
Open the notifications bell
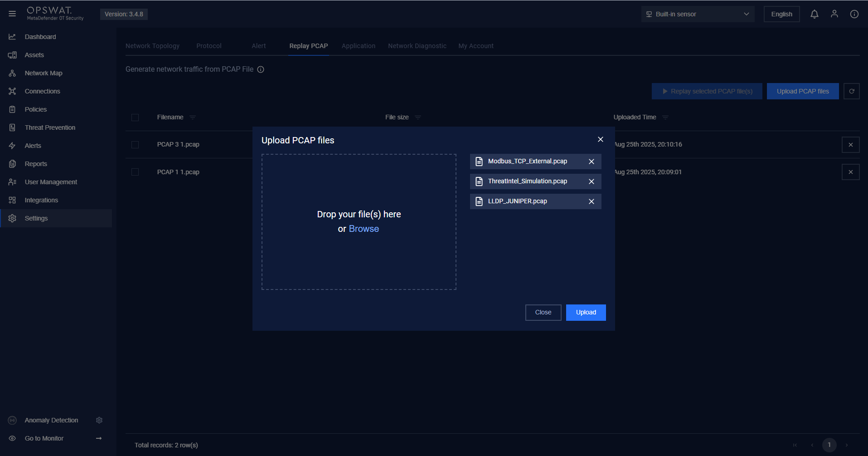click(x=815, y=14)
